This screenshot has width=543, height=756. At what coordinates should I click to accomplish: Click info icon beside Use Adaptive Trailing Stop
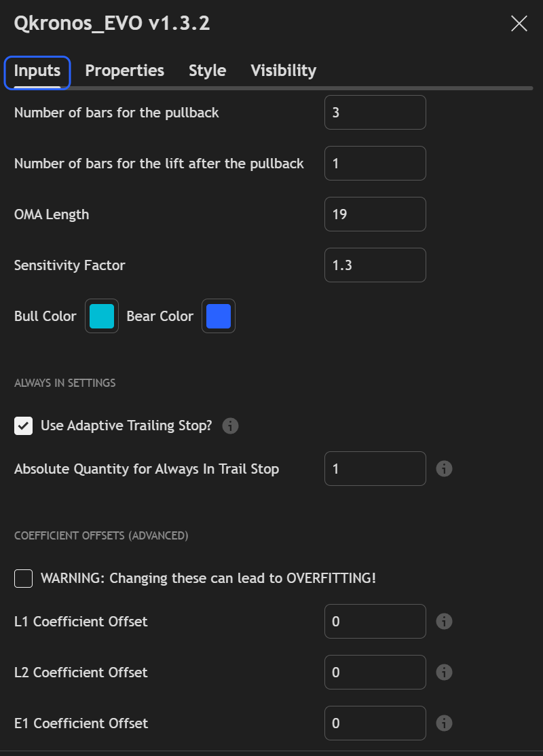[231, 426]
